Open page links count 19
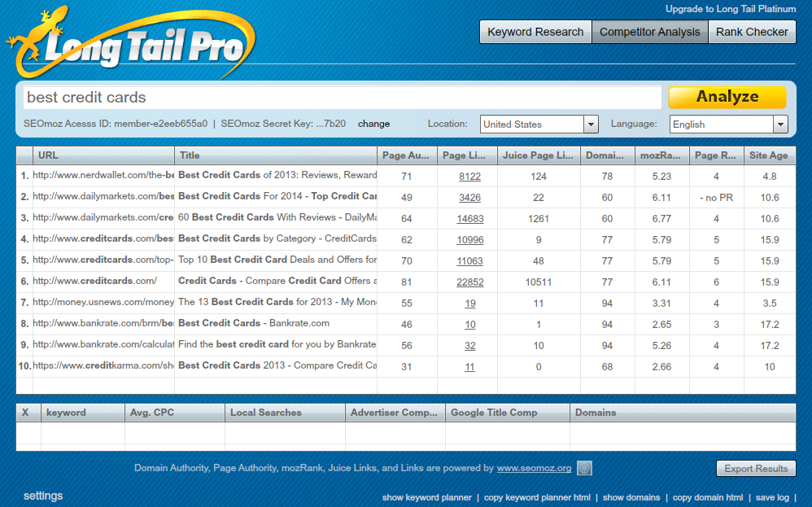Image resolution: width=812 pixels, height=507 pixels. tap(469, 304)
